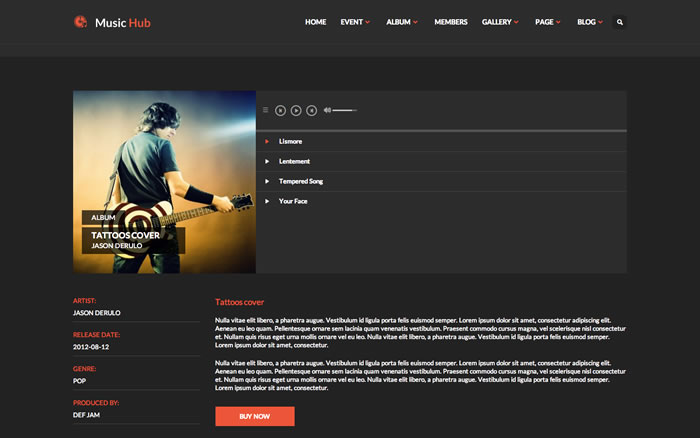This screenshot has width=700, height=438.
Task: Go to the Home menu item
Action: pyautogui.click(x=316, y=22)
